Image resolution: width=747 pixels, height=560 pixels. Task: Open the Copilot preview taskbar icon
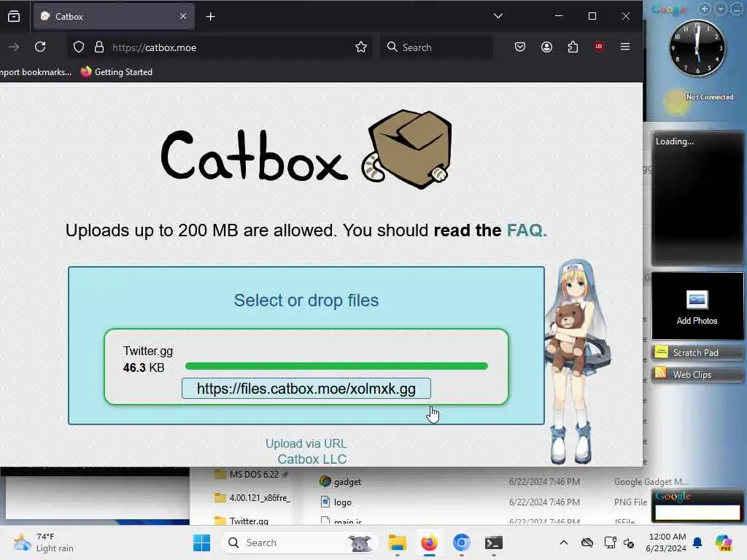[x=724, y=542]
